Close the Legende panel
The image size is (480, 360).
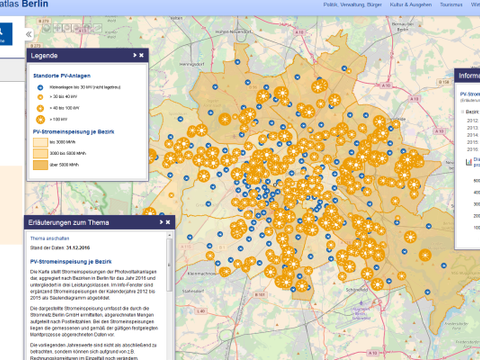[x=141, y=55]
